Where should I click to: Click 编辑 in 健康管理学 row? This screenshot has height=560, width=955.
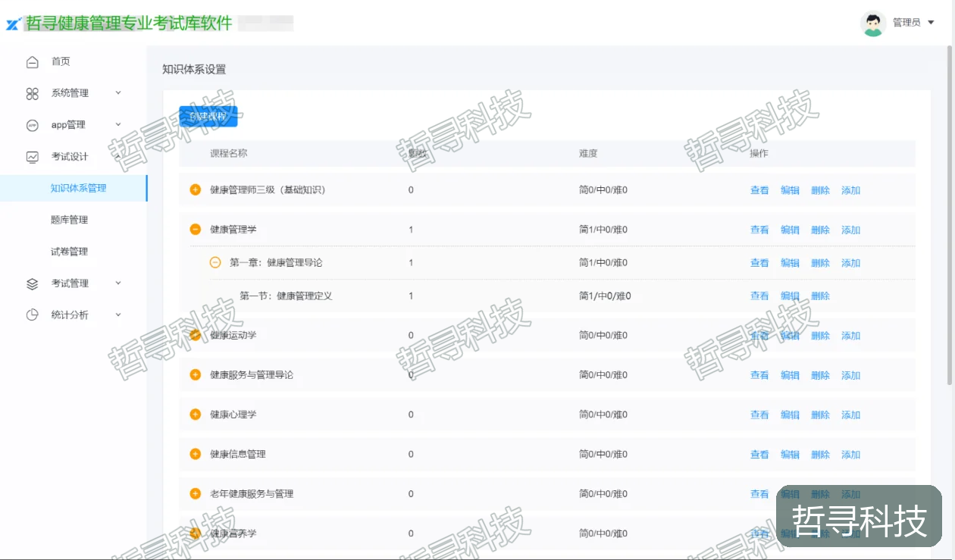point(790,230)
